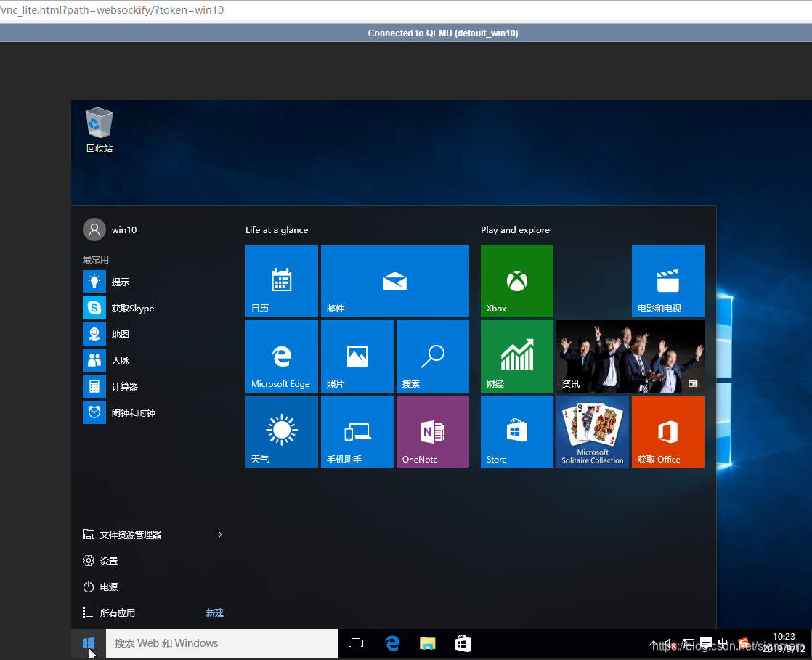Launch Microsoft Solitaire Collection tile
The image size is (812, 660).
(x=593, y=432)
